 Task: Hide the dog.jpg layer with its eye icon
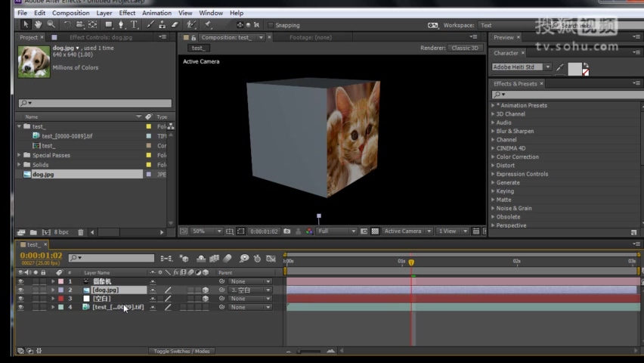20,290
